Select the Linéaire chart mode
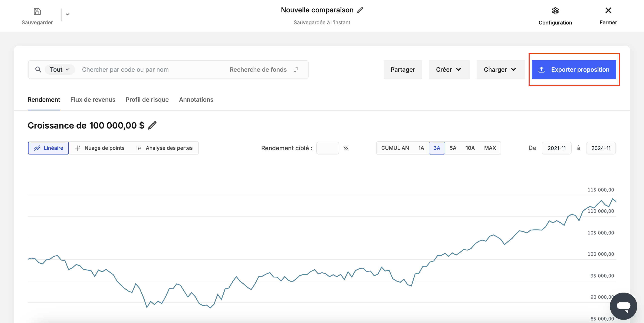 [49, 148]
